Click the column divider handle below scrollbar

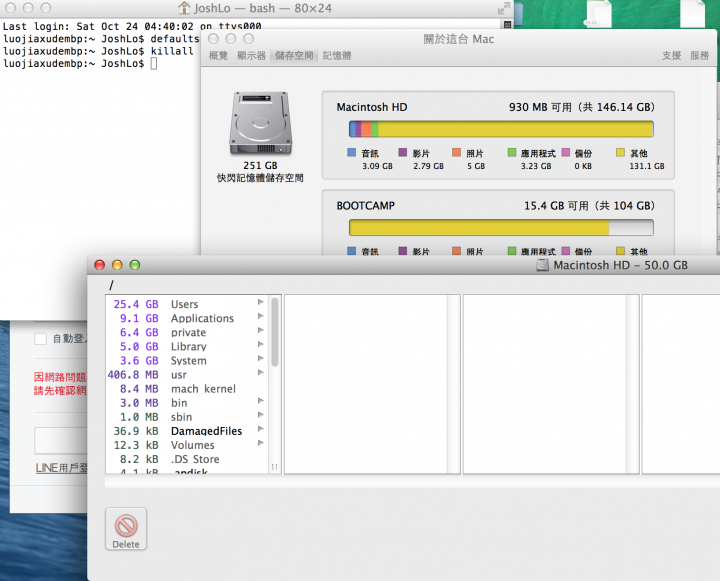pyautogui.click(x=275, y=467)
